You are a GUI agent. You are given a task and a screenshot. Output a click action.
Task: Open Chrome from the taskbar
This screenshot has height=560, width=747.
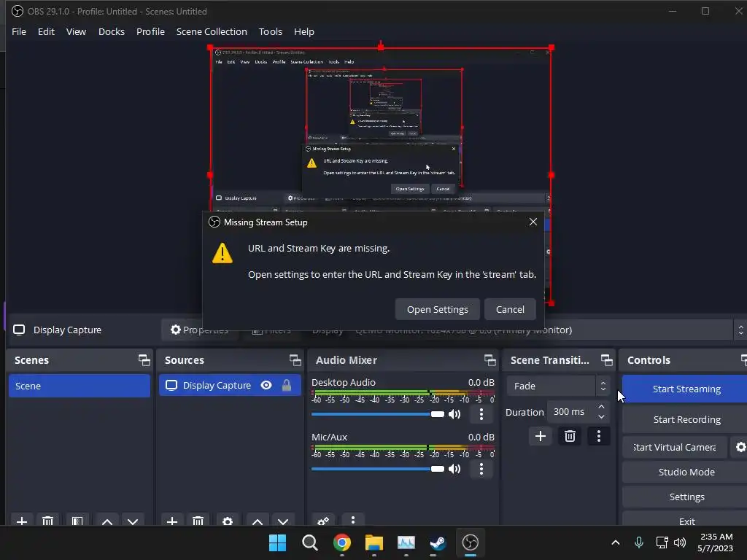click(x=342, y=542)
